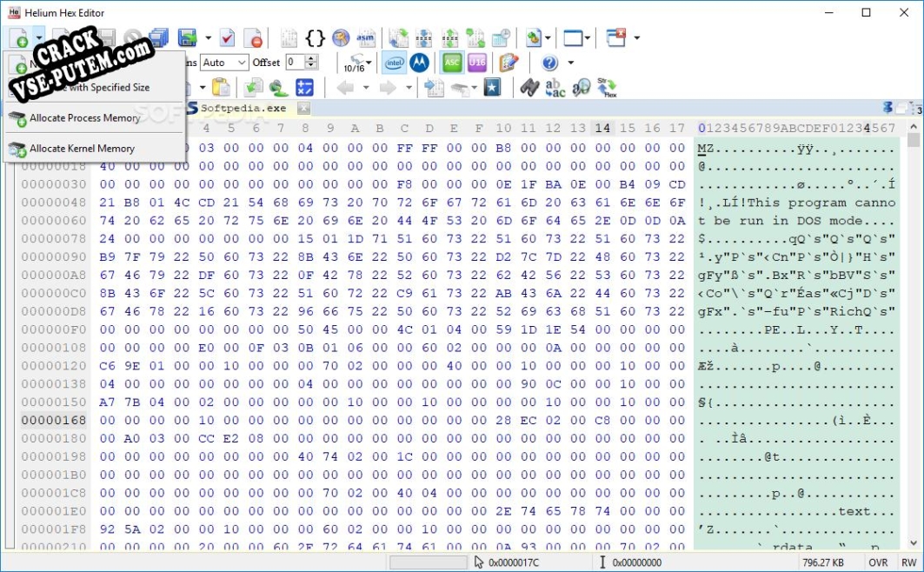This screenshot has height=572, width=924.
Task: Click the paste clipboard icon
Action: click(221, 87)
